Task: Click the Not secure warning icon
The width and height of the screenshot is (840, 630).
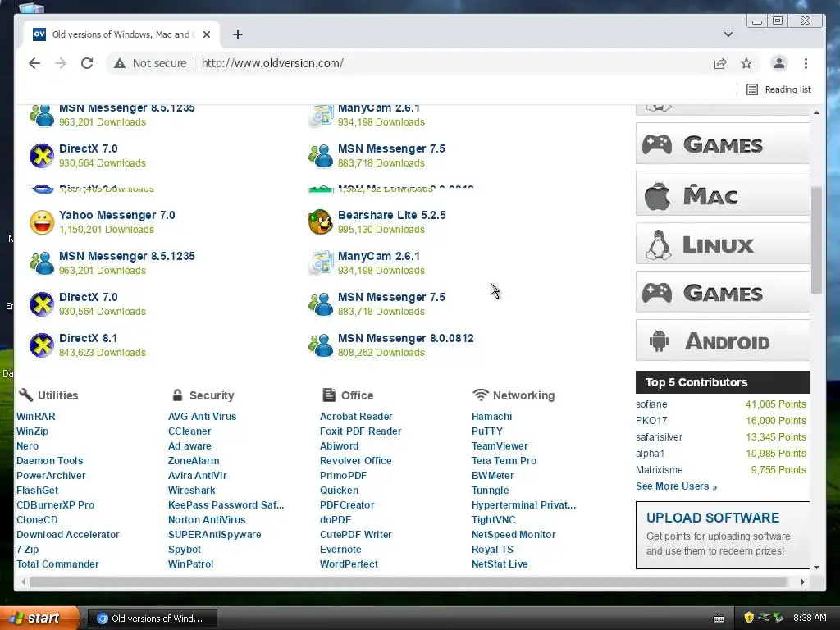Action: click(x=120, y=63)
